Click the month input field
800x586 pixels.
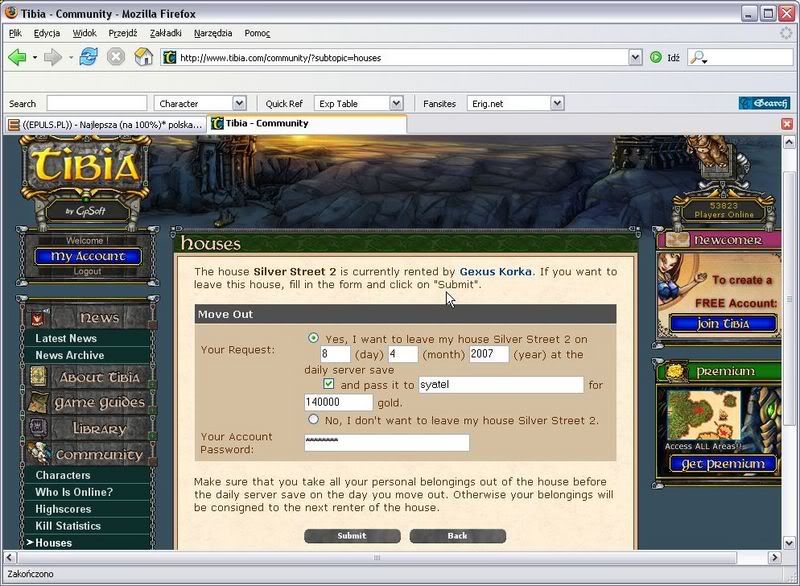[x=403, y=354]
